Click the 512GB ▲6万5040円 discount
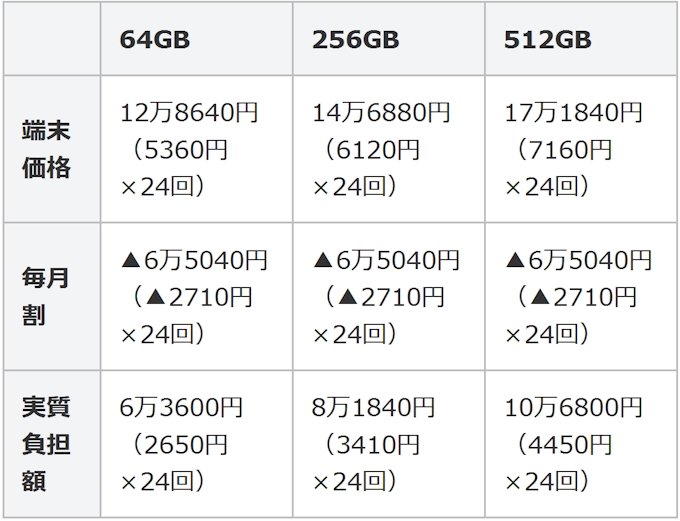Screen dimensions: 680x521 point(578,261)
